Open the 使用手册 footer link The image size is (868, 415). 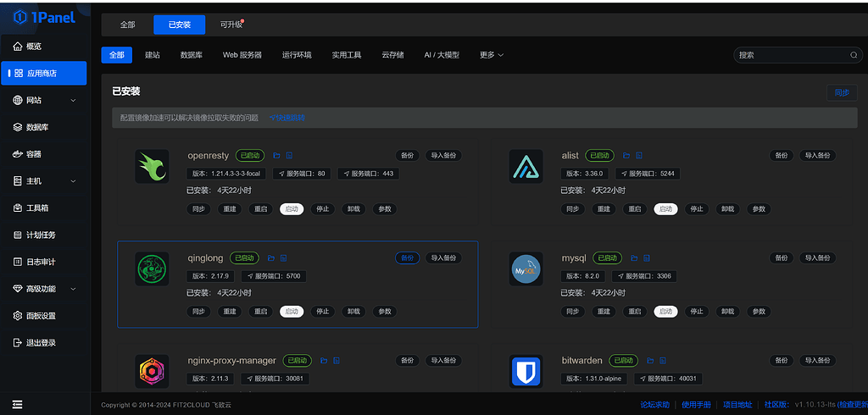696,405
